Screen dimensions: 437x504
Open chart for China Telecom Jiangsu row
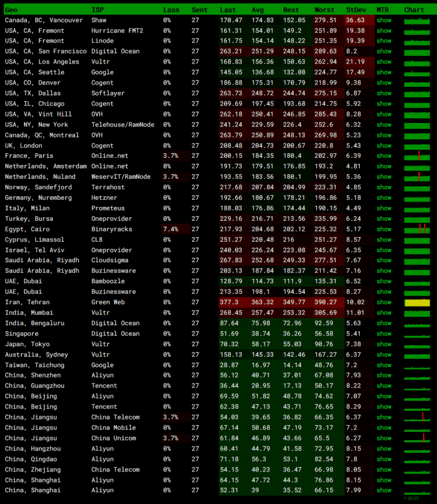pos(417,417)
